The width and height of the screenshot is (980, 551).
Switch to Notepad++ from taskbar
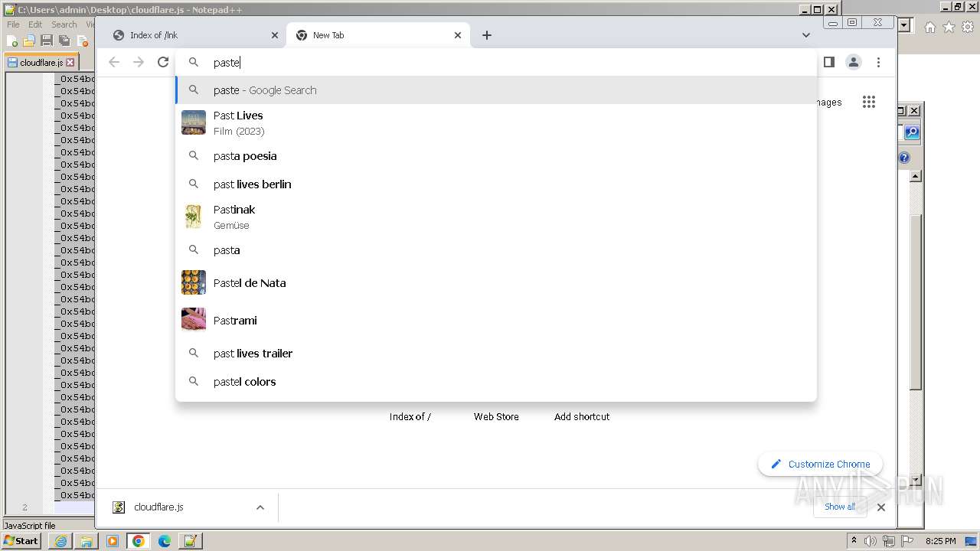click(x=191, y=541)
